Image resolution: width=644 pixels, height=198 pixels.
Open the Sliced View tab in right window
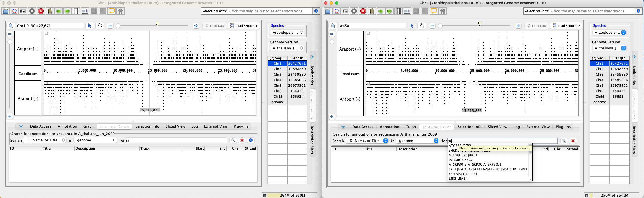tap(497, 127)
